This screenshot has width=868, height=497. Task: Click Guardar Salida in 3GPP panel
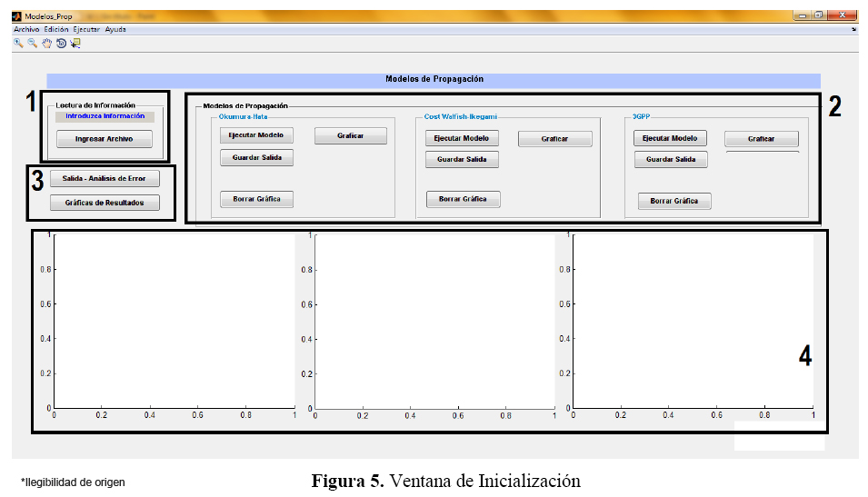(671, 160)
